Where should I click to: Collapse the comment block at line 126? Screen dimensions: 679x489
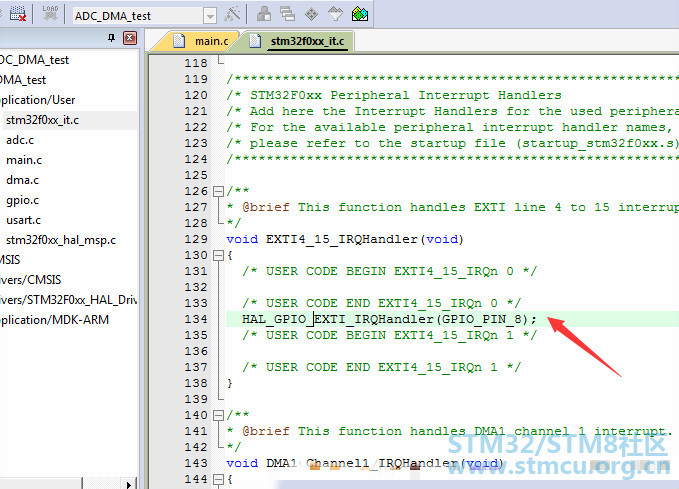218,191
